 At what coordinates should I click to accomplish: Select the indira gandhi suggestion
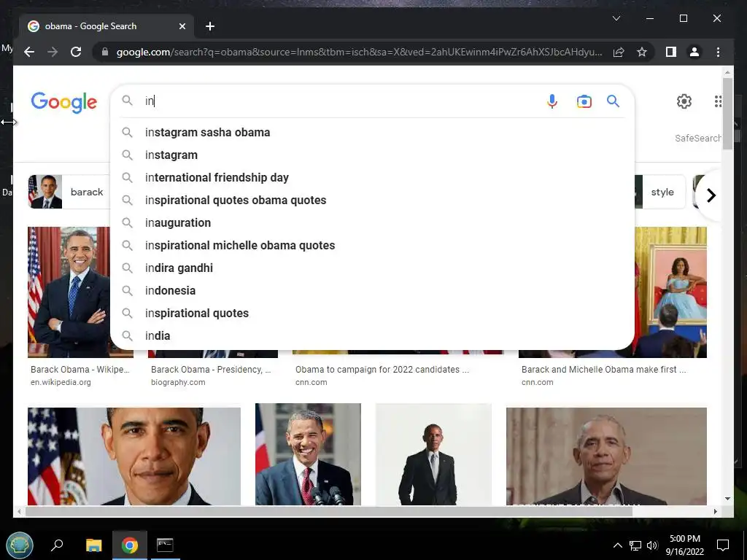pyautogui.click(x=372, y=268)
